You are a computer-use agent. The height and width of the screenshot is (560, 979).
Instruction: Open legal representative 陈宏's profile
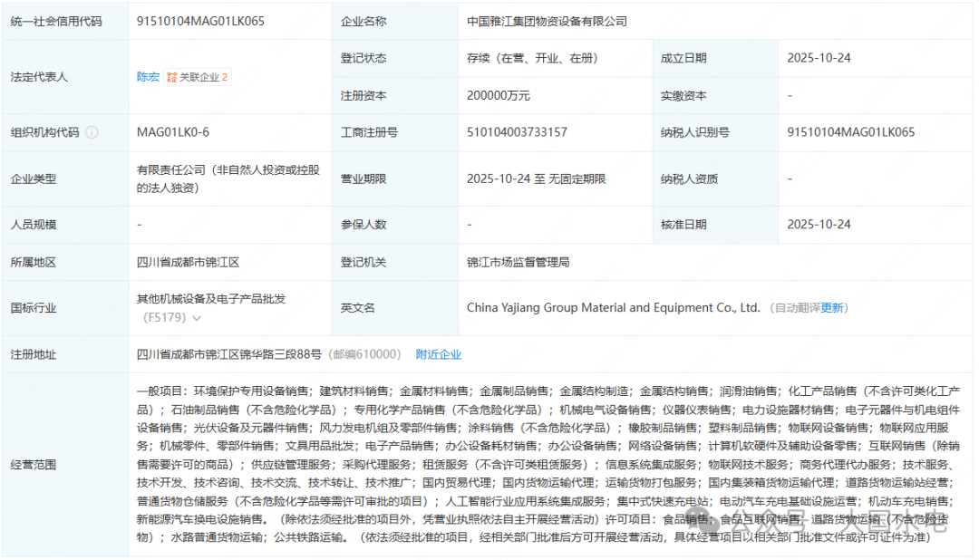[x=148, y=77]
